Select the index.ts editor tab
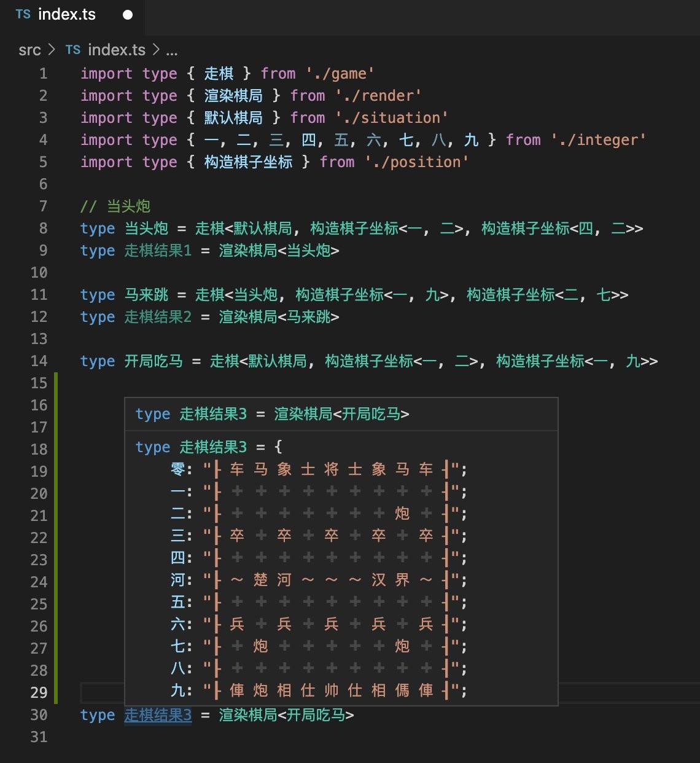The image size is (700, 763). [74, 15]
